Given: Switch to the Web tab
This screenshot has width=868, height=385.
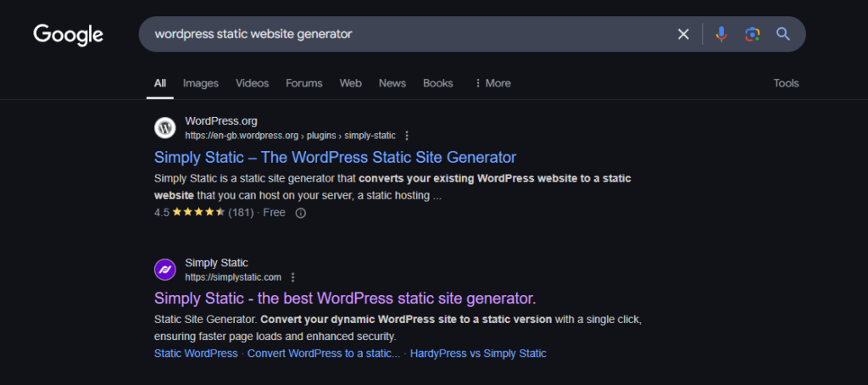Looking at the screenshot, I should [350, 83].
